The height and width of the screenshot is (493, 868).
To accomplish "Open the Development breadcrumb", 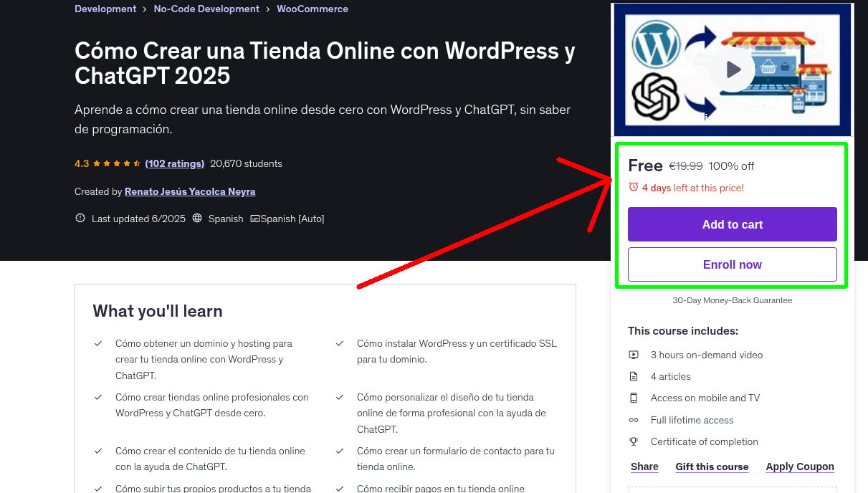I will [105, 9].
